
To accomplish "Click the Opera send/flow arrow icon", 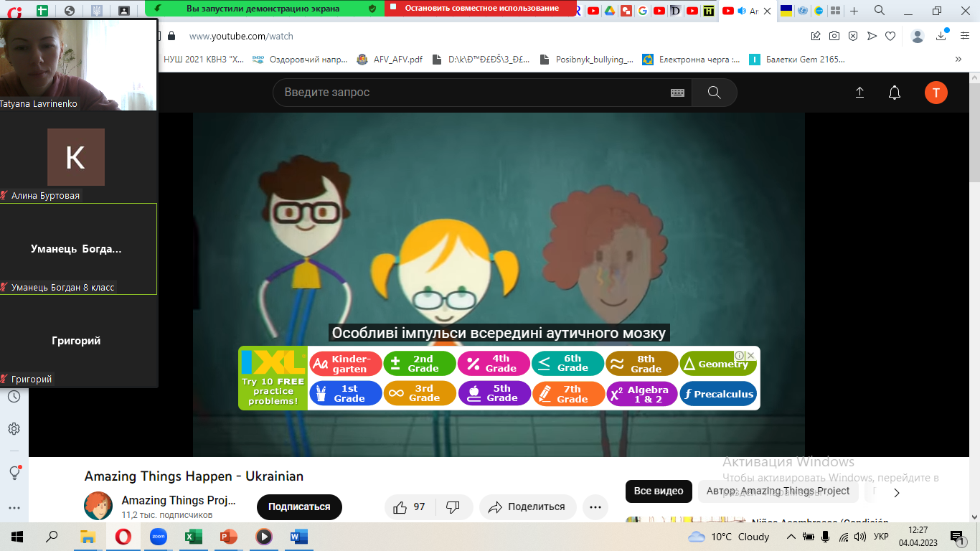I will [x=872, y=36].
